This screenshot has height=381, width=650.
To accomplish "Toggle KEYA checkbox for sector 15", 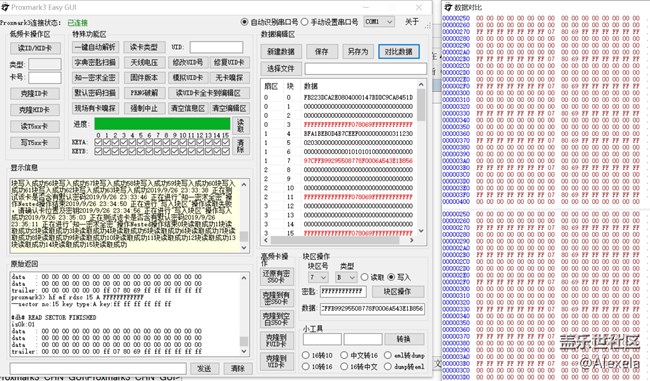I will (226, 142).
